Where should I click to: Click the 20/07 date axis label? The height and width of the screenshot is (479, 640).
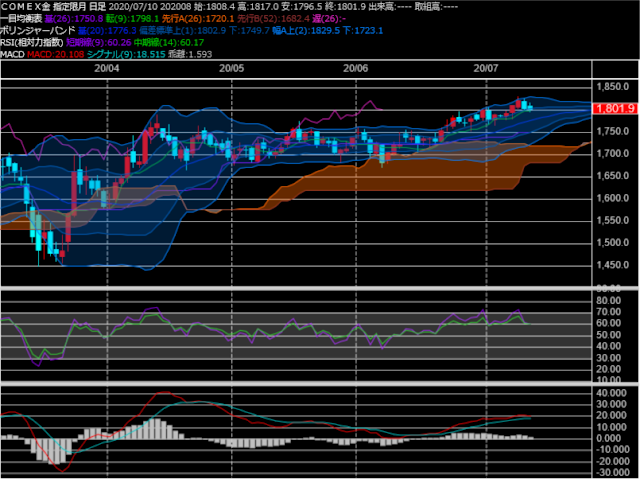[x=486, y=68]
